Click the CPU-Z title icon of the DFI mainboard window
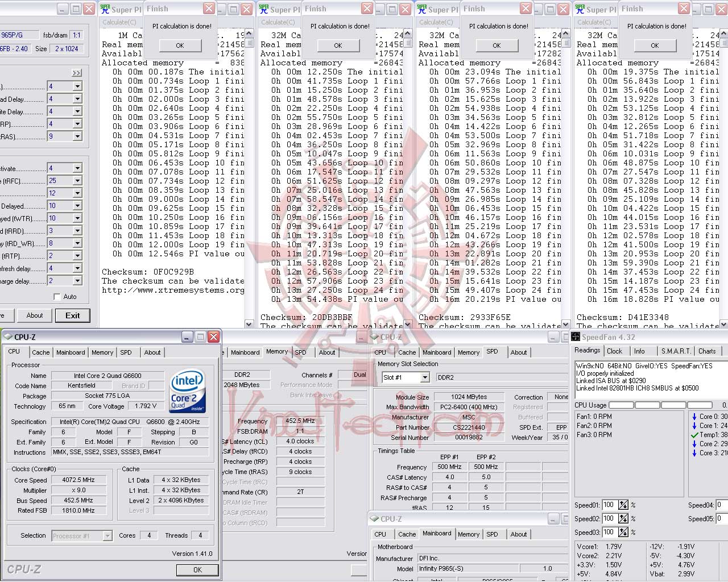This screenshot has width=728, height=582. tap(375, 519)
